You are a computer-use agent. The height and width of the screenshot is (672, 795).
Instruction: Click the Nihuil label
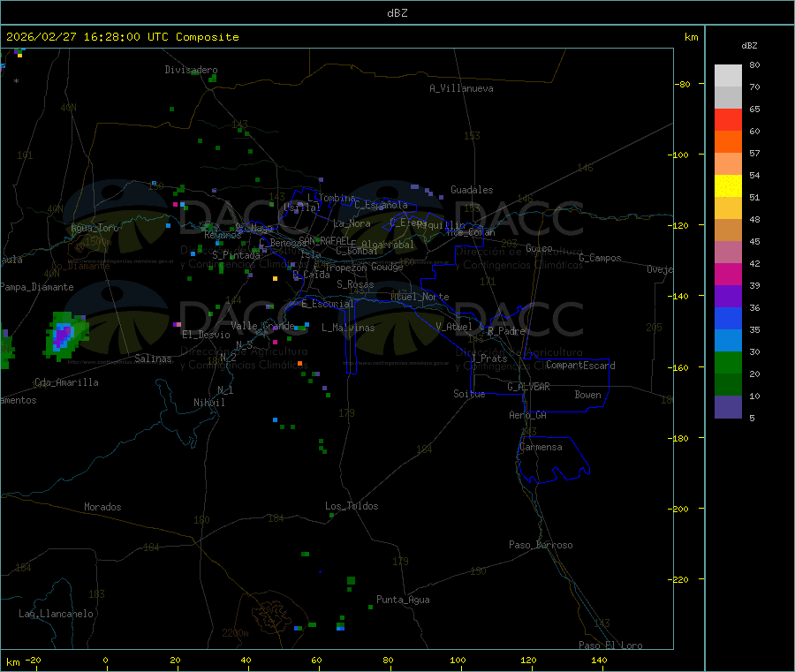208,403
